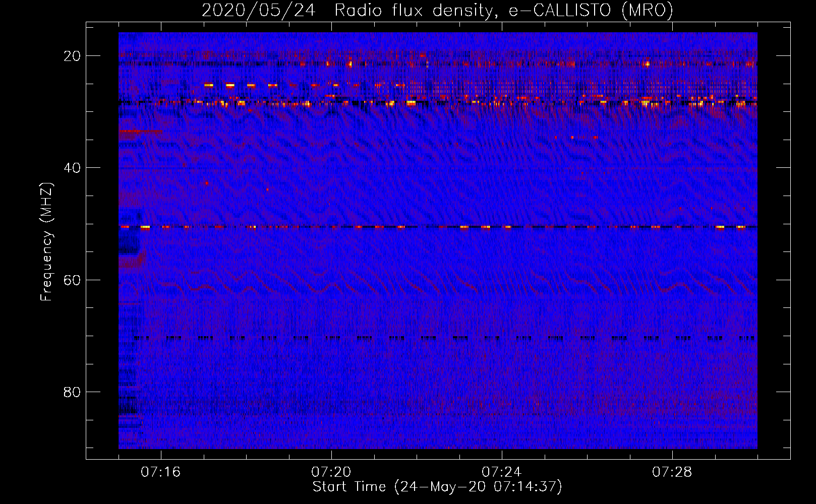Click the 'Start Time (24-May-20 07:14:37)' axis label
This screenshot has width=816, height=504.
437,487
